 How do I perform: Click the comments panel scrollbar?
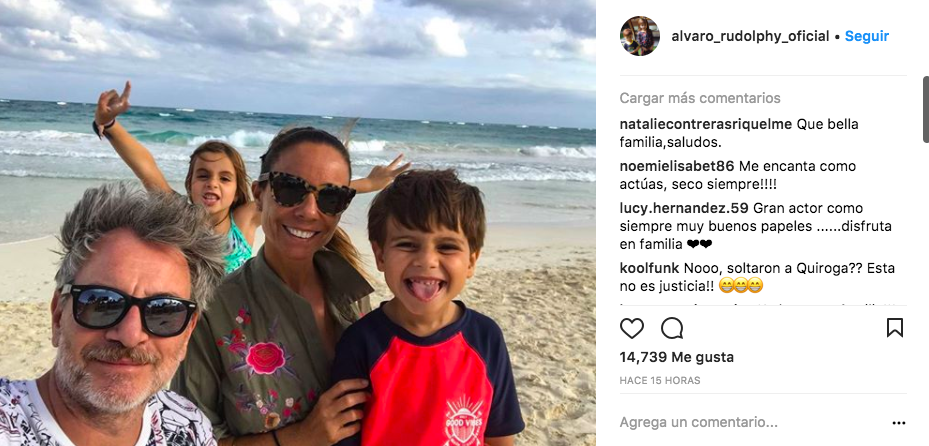pyautogui.click(x=925, y=110)
